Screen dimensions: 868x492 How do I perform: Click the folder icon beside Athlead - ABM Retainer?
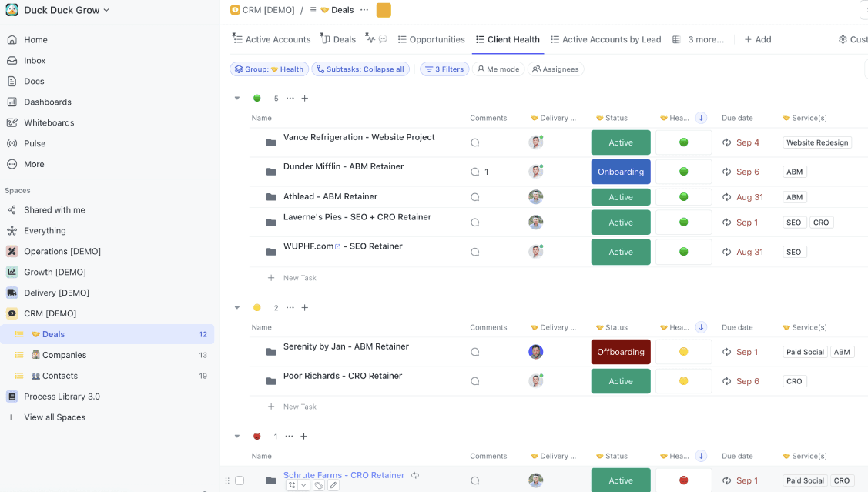(271, 197)
